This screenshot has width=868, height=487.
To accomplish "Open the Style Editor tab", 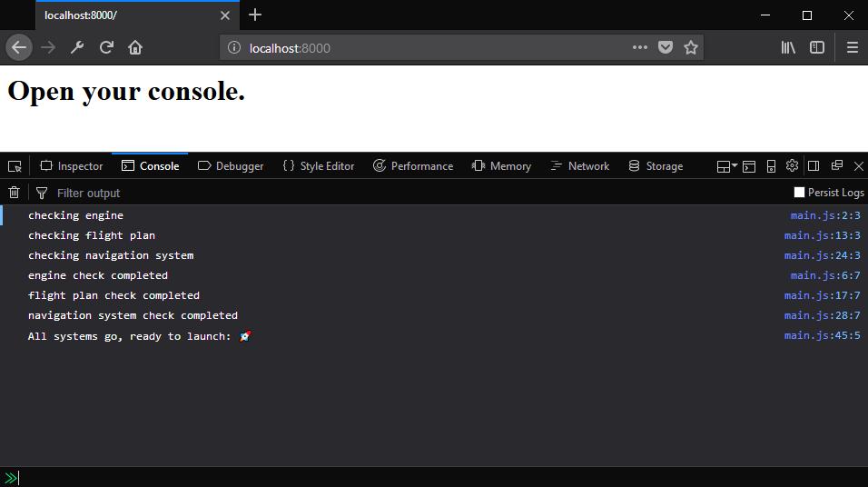I will (319, 166).
